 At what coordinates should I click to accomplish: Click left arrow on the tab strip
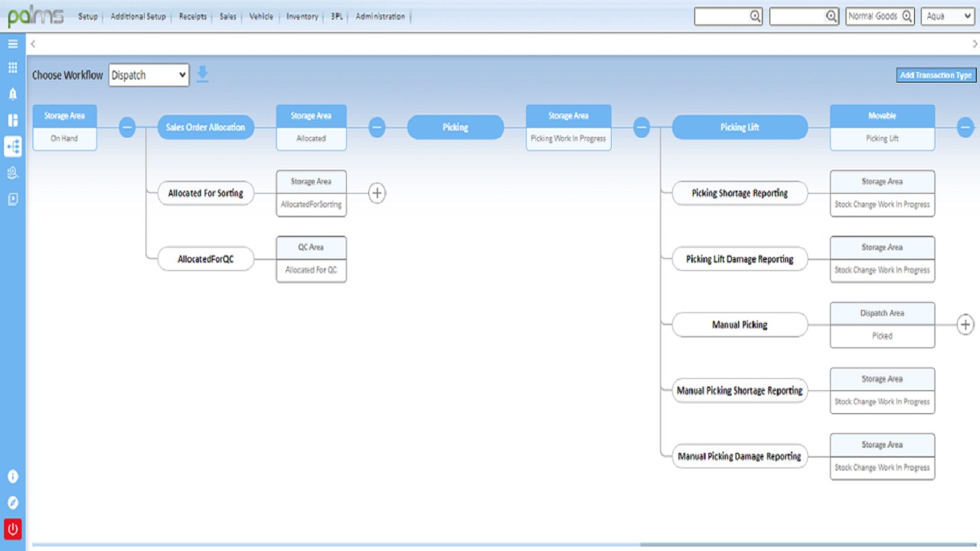[33, 44]
